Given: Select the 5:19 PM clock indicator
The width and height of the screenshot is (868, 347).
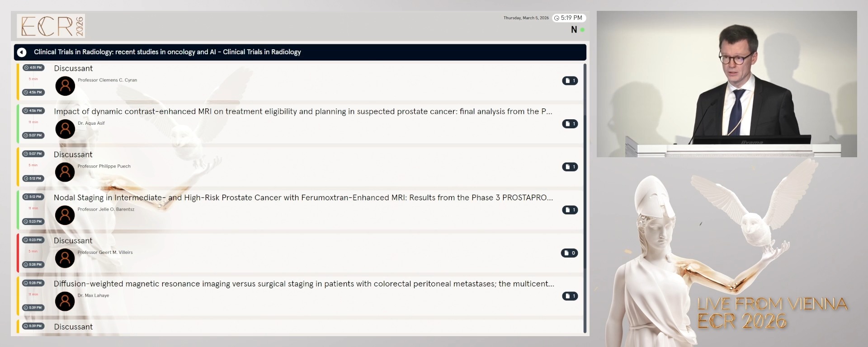Looking at the screenshot, I should (x=569, y=18).
